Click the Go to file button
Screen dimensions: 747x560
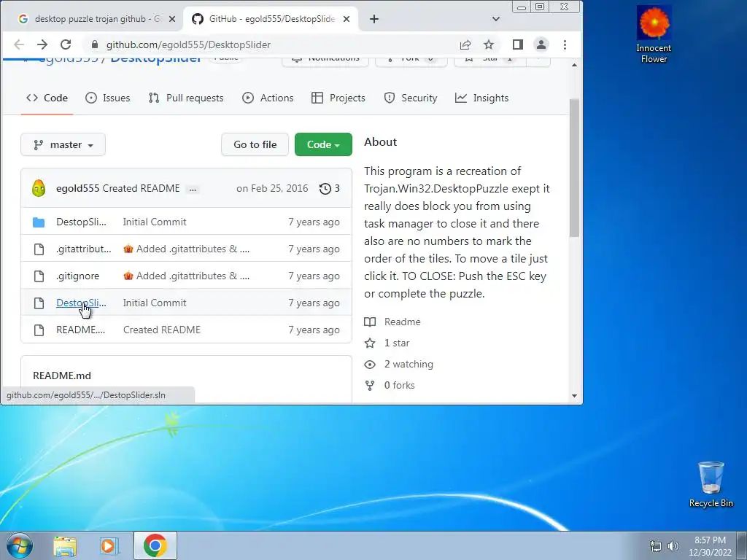point(255,144)
